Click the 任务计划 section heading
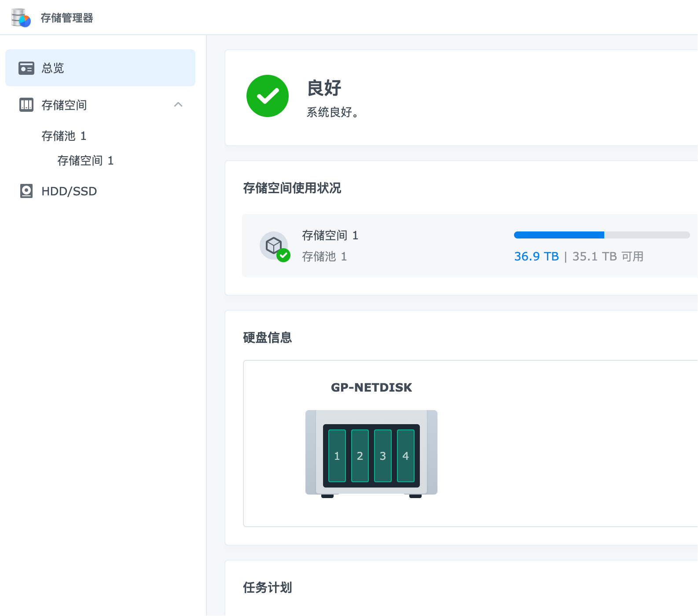 click(268, 588)
